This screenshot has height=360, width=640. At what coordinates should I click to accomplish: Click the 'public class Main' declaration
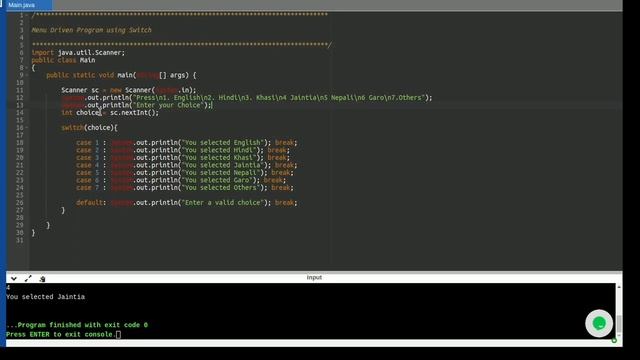63,60
